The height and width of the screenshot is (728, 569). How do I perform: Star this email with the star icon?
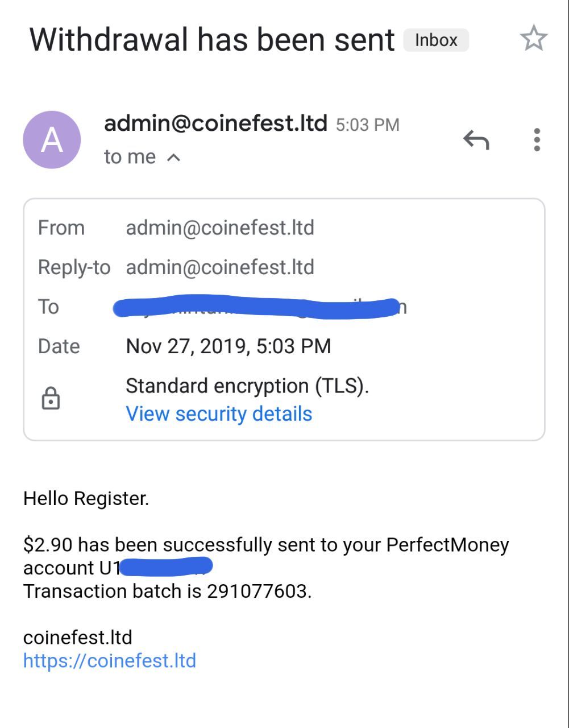533,40
